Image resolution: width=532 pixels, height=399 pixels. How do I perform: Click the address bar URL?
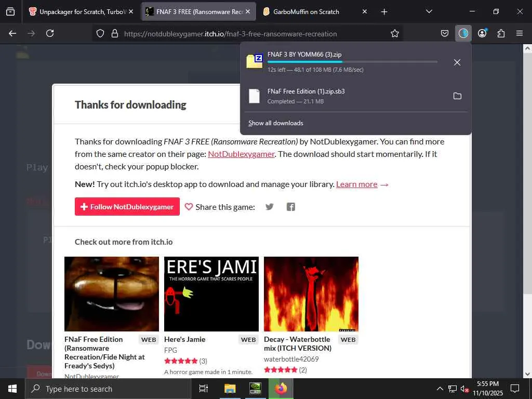[230, 34]
